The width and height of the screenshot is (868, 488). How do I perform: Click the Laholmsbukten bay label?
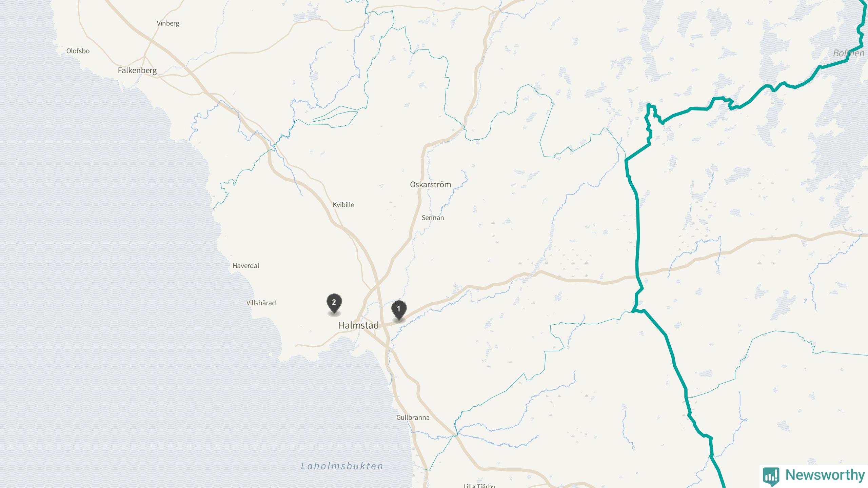[342, 466]
